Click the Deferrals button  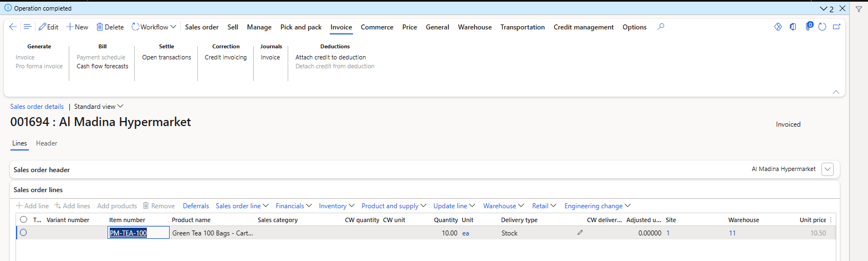[196, 206]
